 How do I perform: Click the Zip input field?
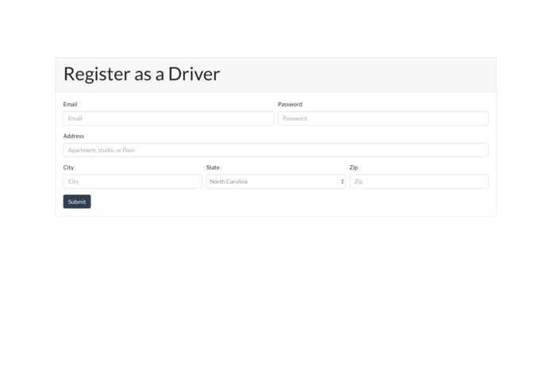[419, 182]
